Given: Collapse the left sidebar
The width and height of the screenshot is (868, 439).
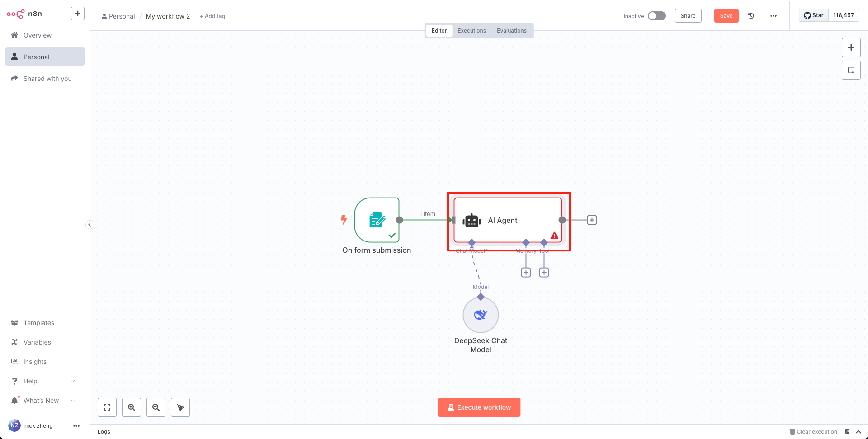Looking at the screenshot, I should [90, 225].
